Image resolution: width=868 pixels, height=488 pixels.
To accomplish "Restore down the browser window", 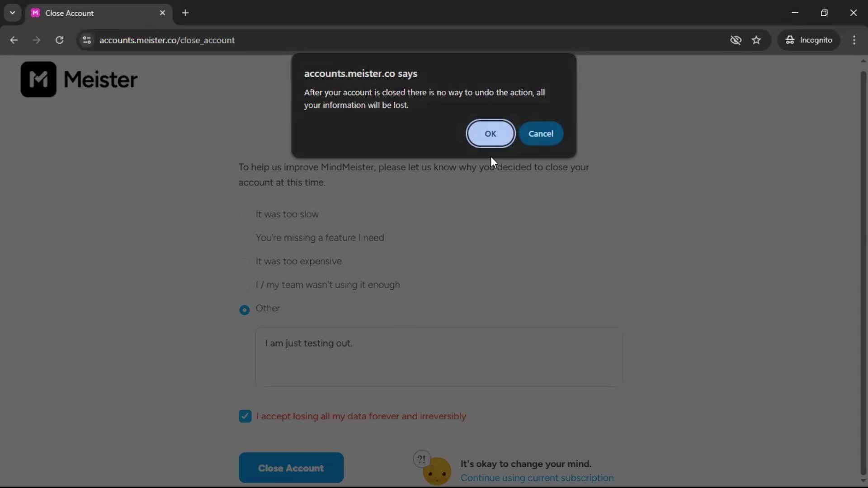I will click(x=824, y=13).
